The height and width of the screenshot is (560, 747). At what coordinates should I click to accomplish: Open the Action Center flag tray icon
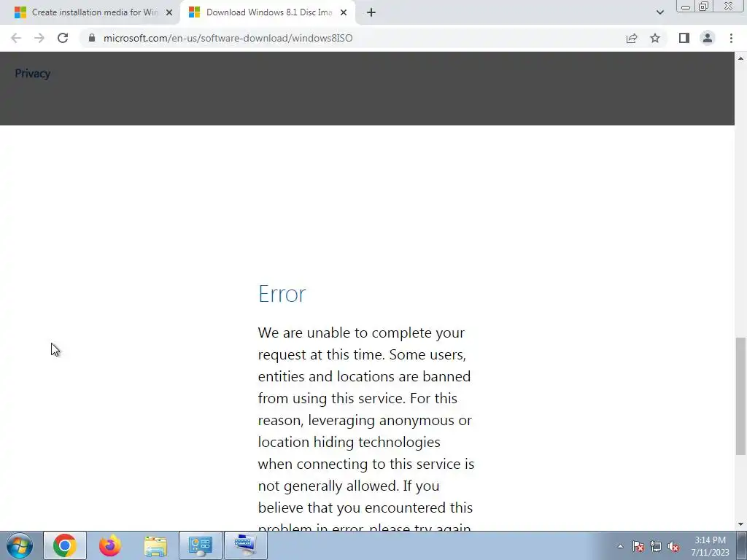pyautogui.click(x=638, y=547)
